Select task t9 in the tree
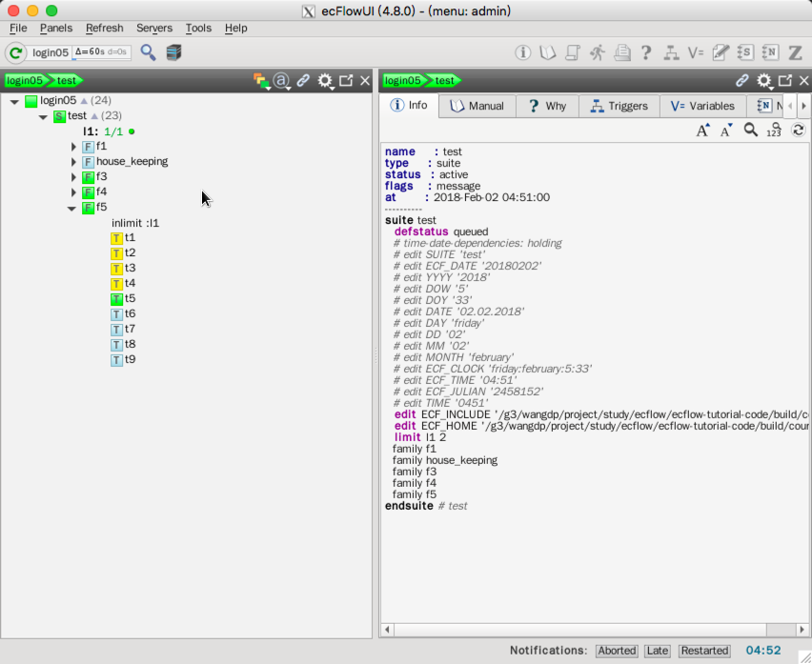The height and width of the screenshot is (664, 812). [x=123, y=359]
